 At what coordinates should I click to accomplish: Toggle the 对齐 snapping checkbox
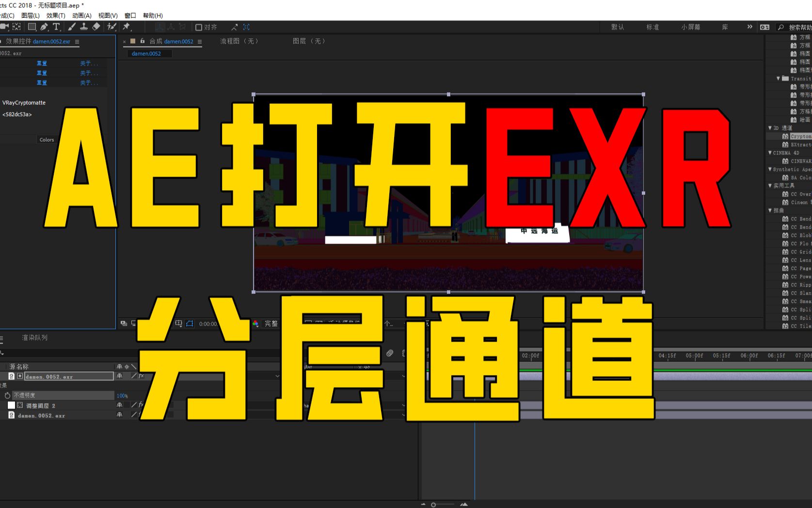[199, 27]
